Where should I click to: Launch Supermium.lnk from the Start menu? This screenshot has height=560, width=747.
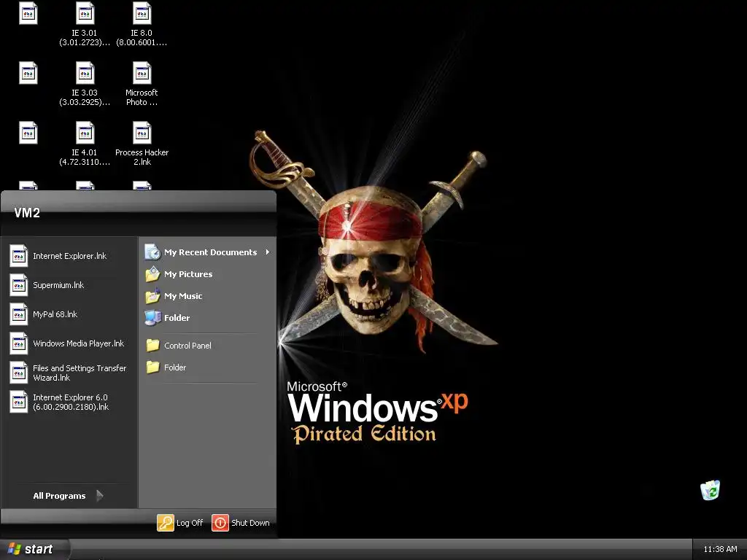tap(69, 285)
